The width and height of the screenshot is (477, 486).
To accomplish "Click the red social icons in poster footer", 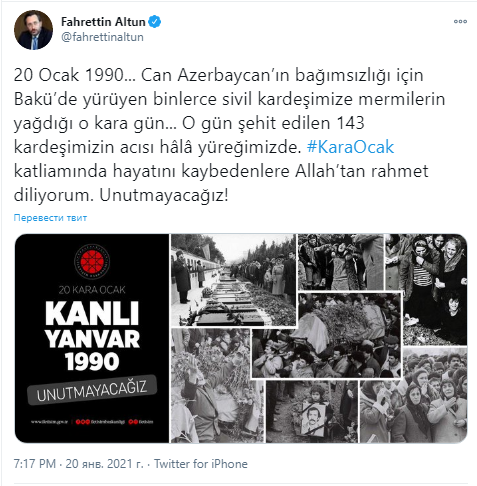I will (x=82, y=422).
